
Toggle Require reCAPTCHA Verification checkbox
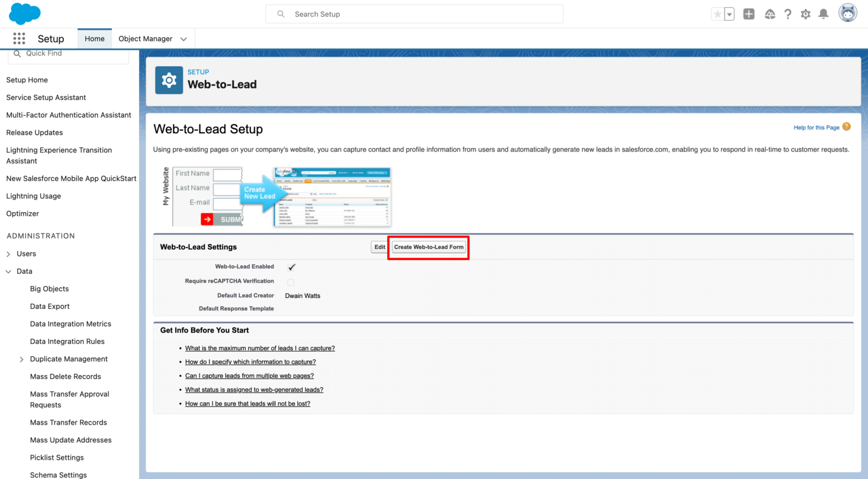pos(290,282)
